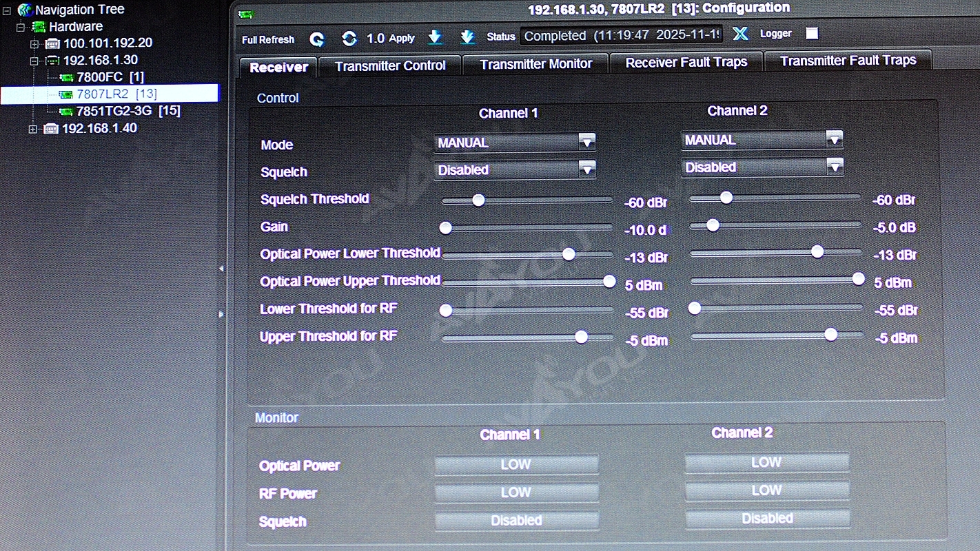Click the refresh icon beside the 1.0 value
Viewport: 980px width, 551px height.
pyautogui.click(x=349, y=39)
